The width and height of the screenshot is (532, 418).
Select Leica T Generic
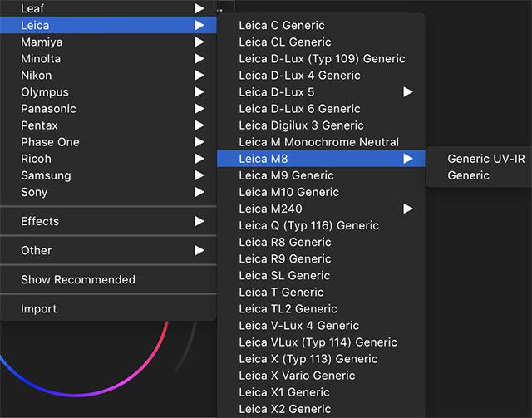[321, 293]
